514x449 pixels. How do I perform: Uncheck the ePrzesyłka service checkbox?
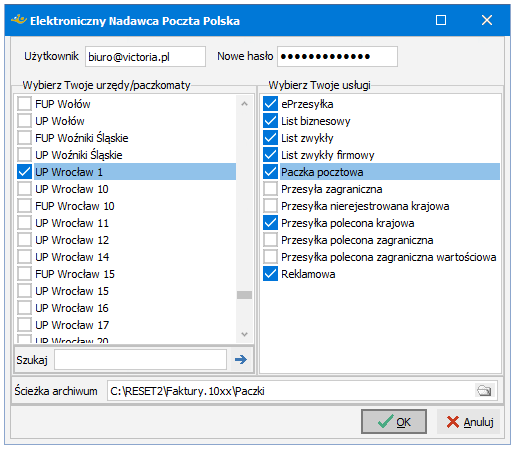pyautogui.click(x=270, y=104)
